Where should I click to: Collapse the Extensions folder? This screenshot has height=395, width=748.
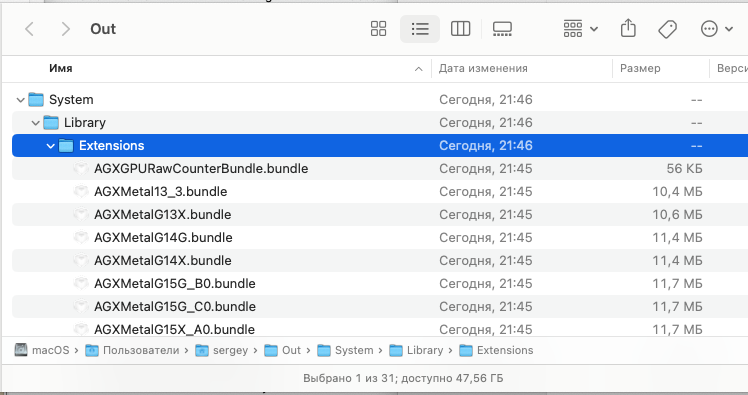pyautogui.click(x=51, y=146)
